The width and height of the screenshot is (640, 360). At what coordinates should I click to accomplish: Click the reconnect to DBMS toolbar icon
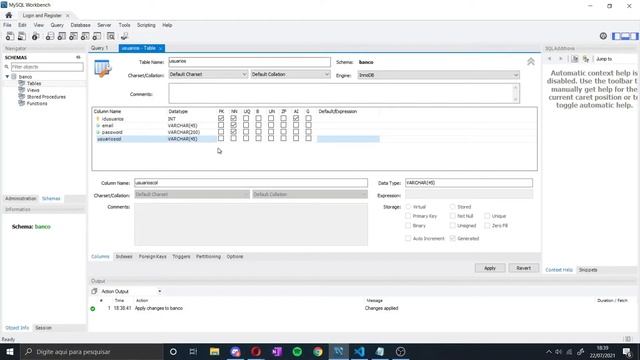[124, 36]
